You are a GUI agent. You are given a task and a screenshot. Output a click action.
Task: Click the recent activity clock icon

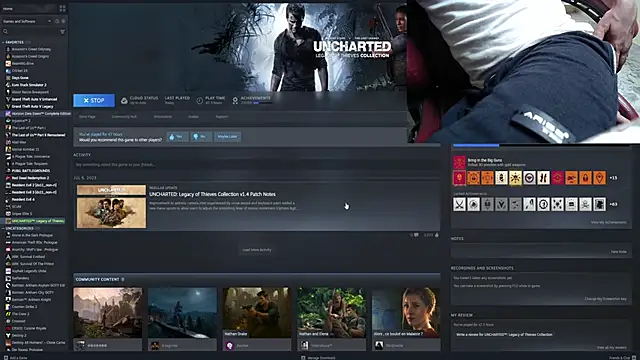point(57,21)
